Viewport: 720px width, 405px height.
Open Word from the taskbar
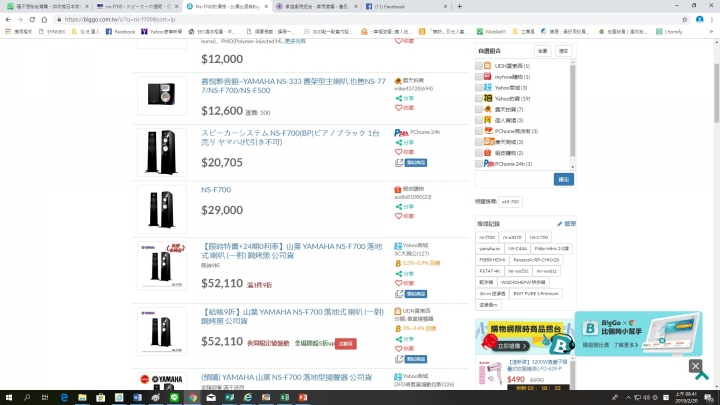pyautogui.click(x=137, y=398)
